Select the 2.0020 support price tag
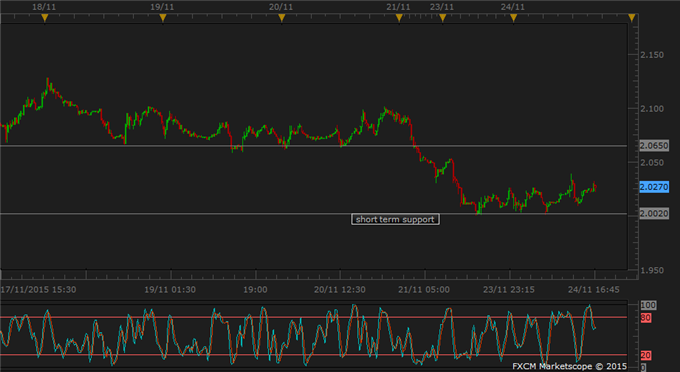The image size is (680, 372). click(654, 213)
